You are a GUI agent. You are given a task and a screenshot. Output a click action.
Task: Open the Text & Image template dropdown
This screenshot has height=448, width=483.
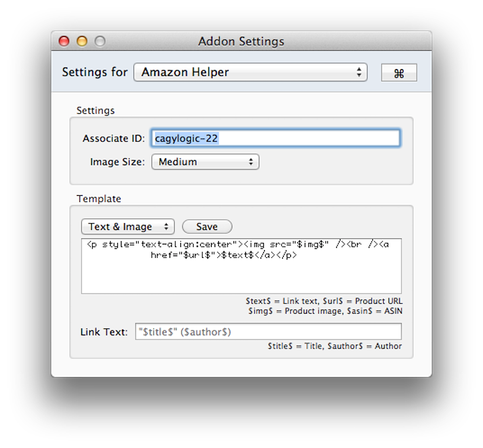(x=128, y=227)
